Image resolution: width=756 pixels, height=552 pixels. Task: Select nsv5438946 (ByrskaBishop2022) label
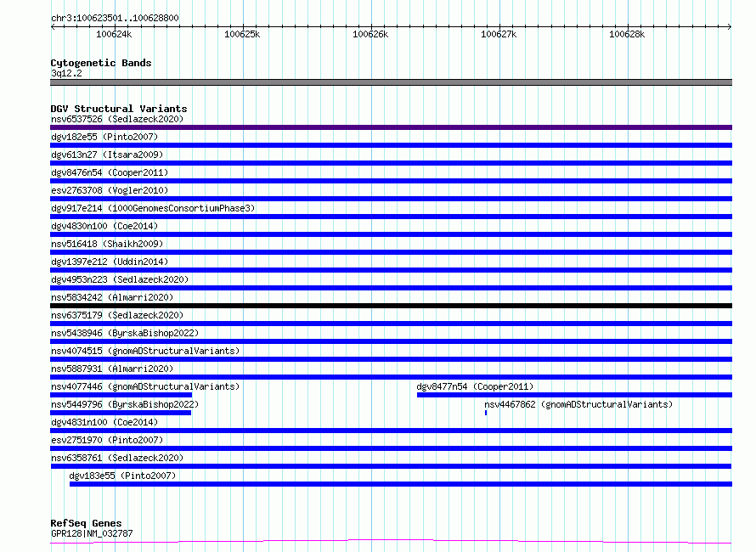[125, 333]
